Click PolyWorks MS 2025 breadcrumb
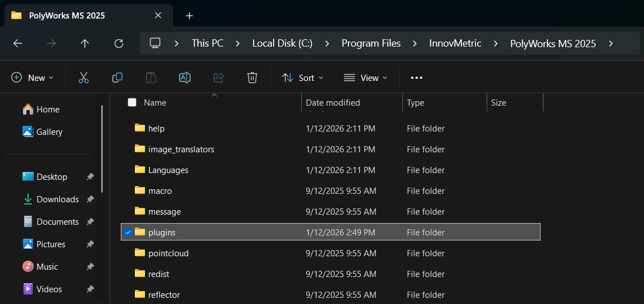Image resolution: width=644 pixels, height=304 pixels. [553, 43]
